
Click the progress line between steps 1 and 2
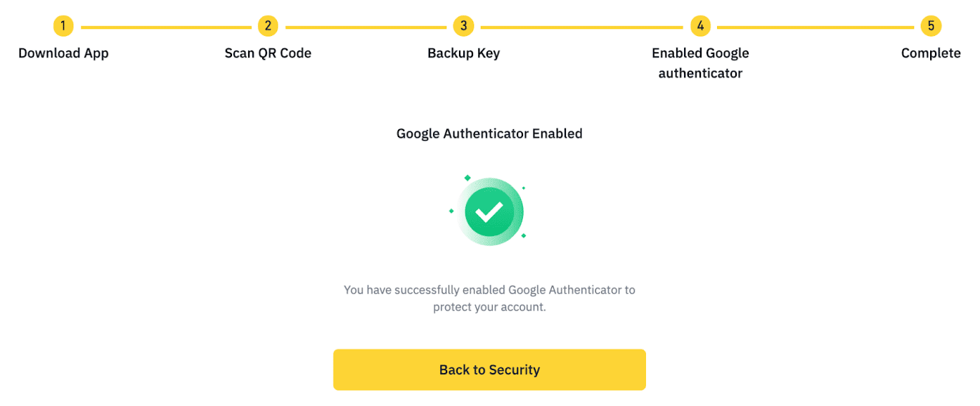pos(165,25)
